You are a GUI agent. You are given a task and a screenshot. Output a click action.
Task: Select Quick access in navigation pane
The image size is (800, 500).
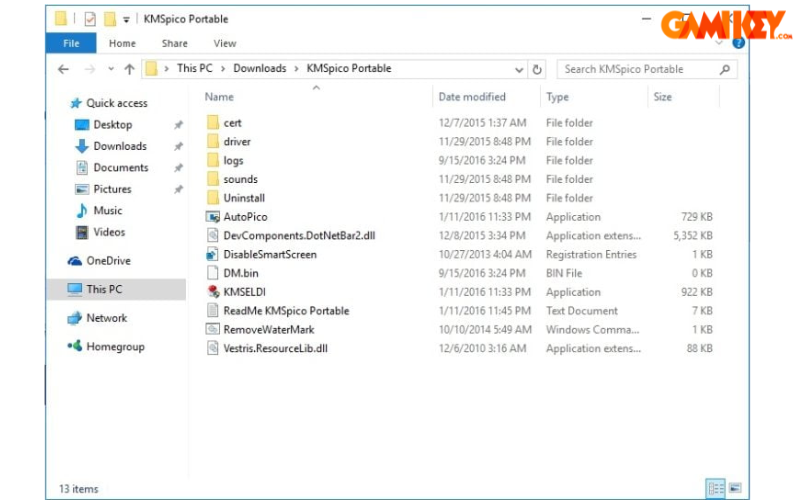117,103
